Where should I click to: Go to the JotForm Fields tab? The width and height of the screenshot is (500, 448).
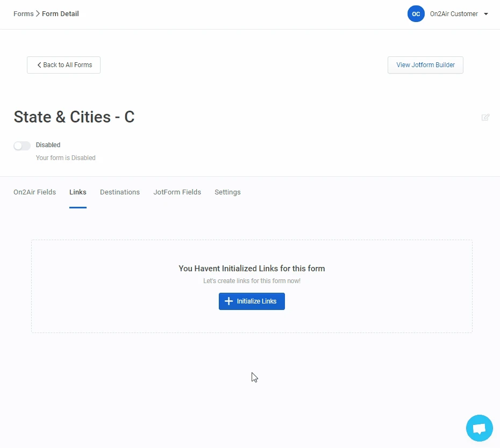point(177,192)
